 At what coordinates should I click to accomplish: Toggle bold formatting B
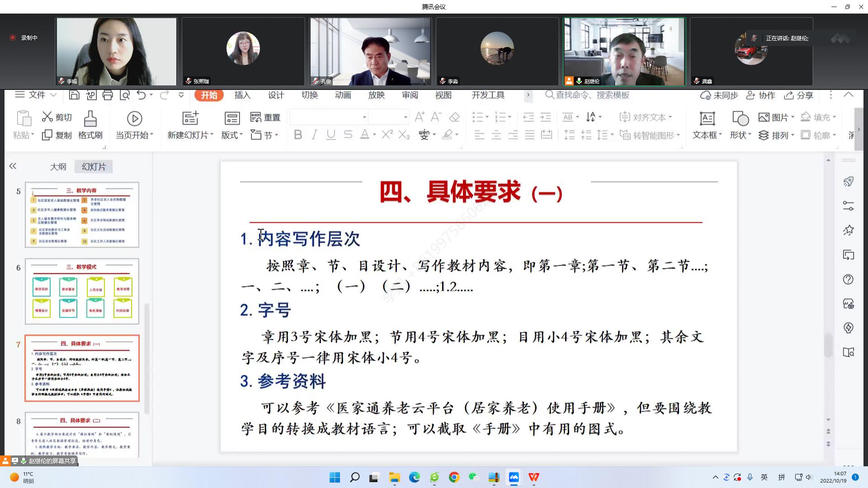coord(298,135)
